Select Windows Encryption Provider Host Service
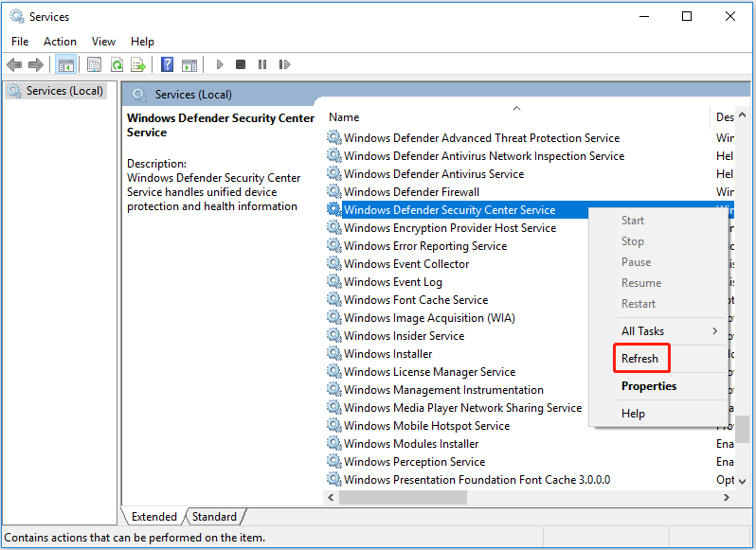Viewport: 756px width, 550px height. click(x=450, y=228)
